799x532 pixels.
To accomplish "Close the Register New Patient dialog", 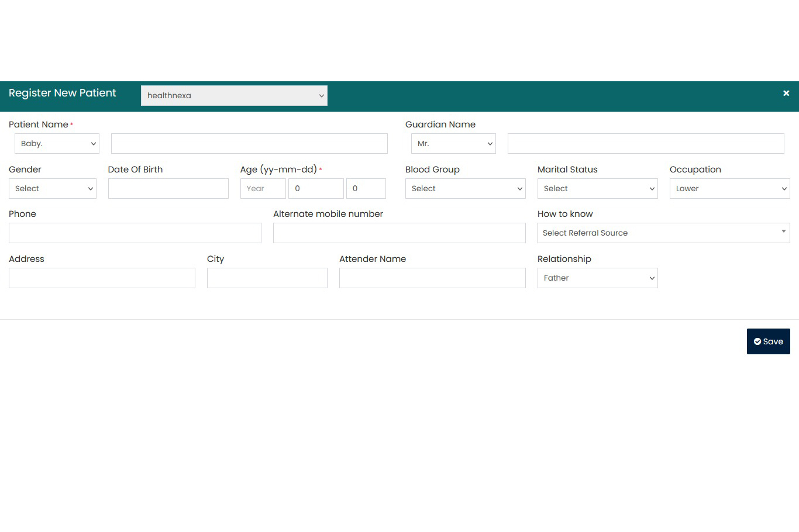I will point(786,93).
